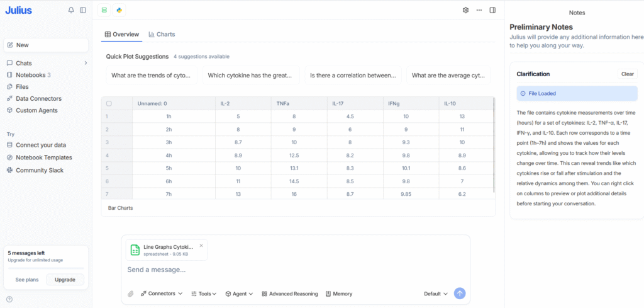The width and height of the screenshot is (644, 308).
Task: Toggle the Memory option
Action: [339, 294]
